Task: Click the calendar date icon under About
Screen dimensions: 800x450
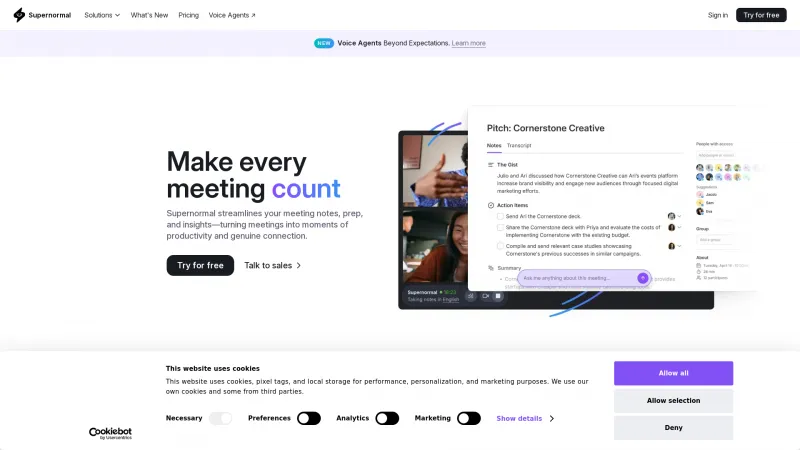Action: pos(698,266)
